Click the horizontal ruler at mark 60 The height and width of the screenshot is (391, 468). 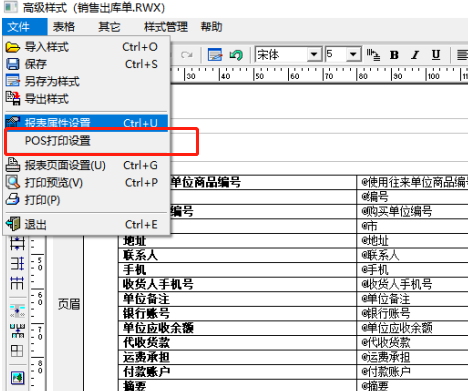295,76
